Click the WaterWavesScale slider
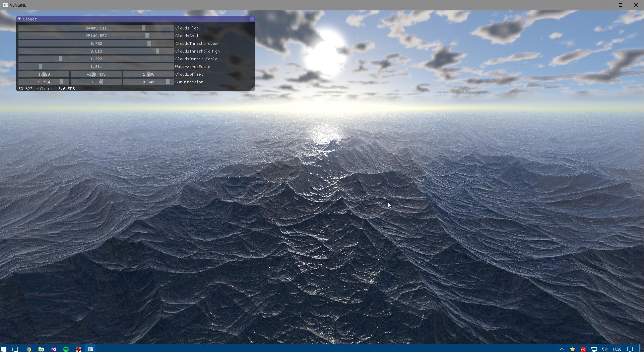 pos(96,67)
